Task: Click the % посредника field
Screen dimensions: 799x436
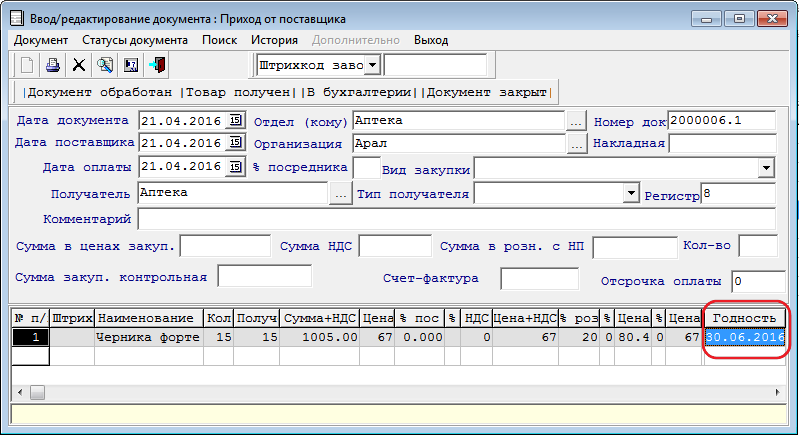Action: 366,168
